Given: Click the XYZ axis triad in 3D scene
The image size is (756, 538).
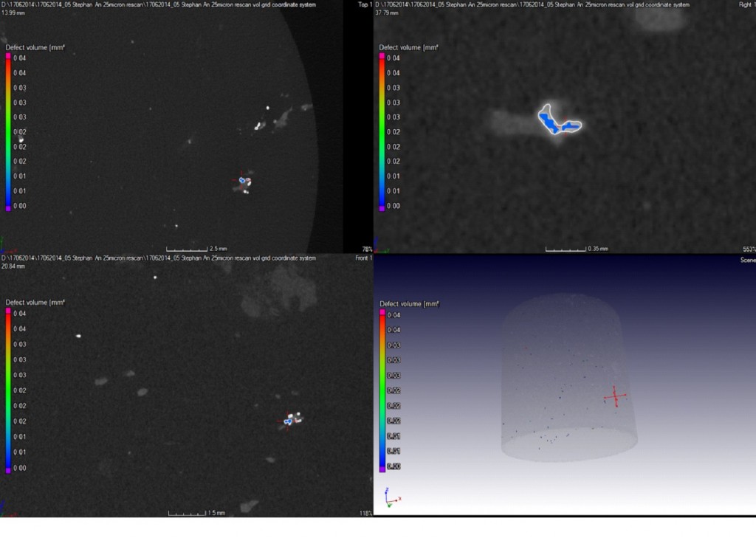Looking at the screenshot, I should (393, 497).
